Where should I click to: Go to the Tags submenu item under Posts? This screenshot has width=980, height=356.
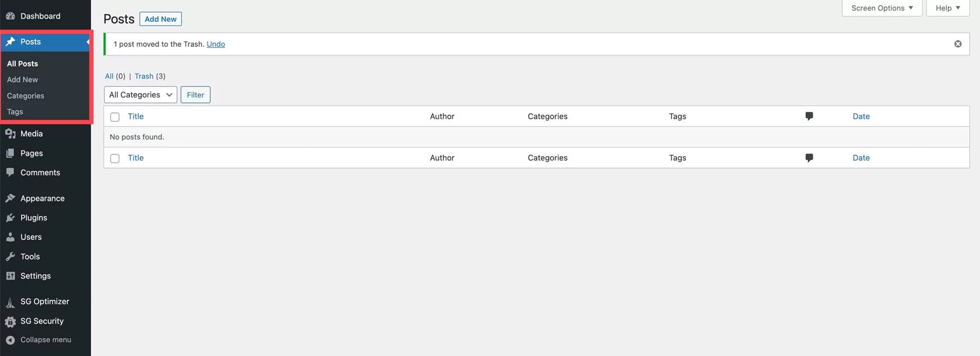click(x=15, y=112)
